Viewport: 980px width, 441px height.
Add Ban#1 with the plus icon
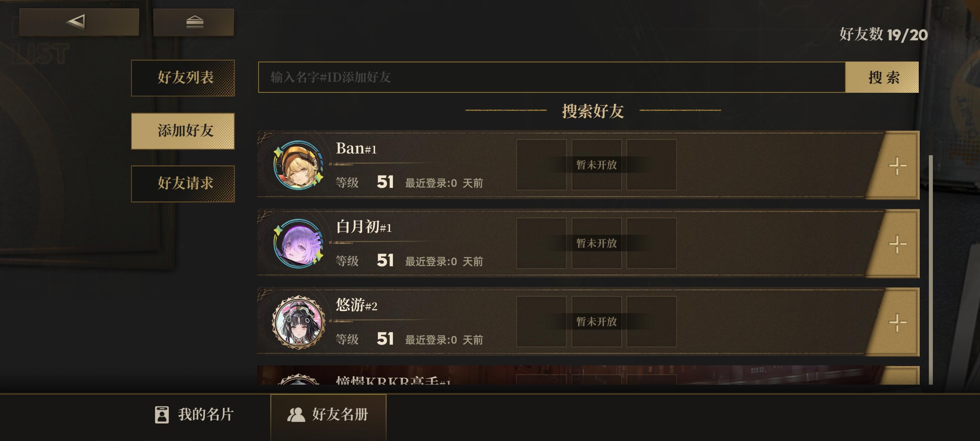click(x=897, y=165)
